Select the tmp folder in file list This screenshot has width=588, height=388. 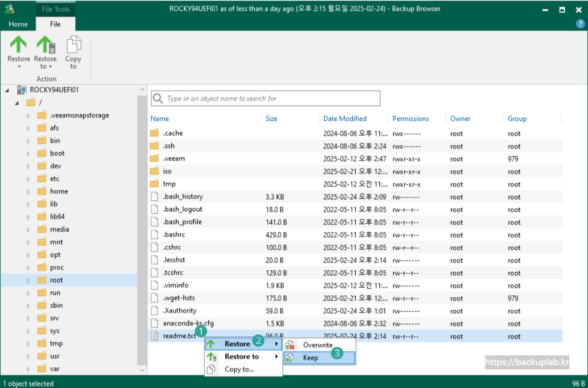[356, 184]
